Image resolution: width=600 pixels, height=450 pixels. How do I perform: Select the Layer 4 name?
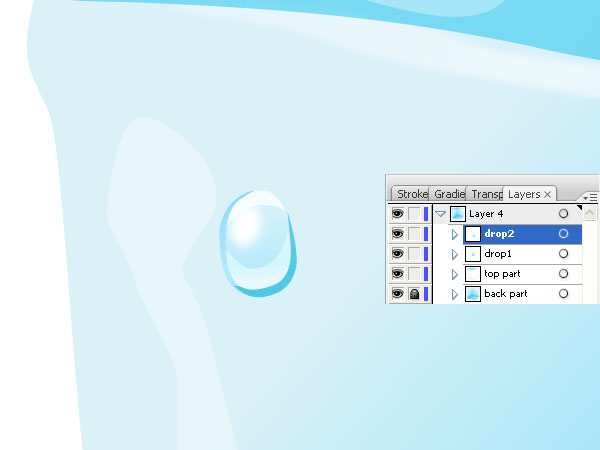tap(486, 214)
